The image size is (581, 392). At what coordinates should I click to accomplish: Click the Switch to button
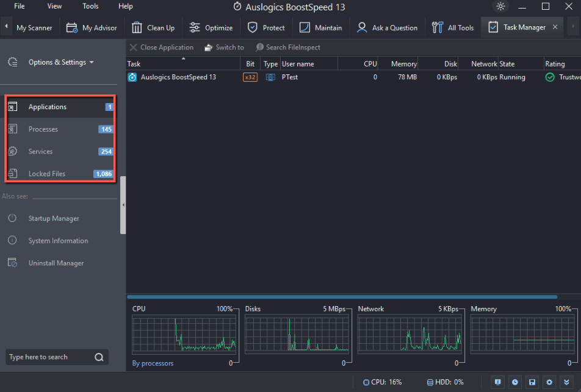click(x=224, y=48)
